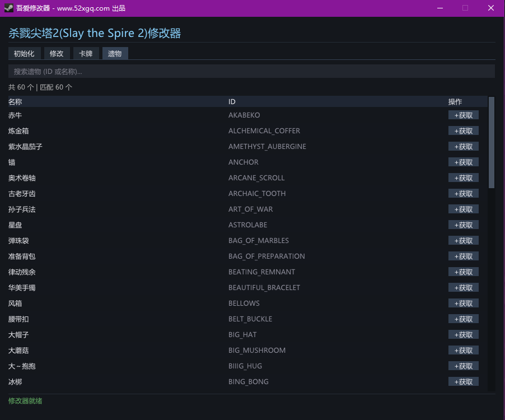Get the BIG_MUSHROOM relic

pyautogui.click(x=463, y=351)
